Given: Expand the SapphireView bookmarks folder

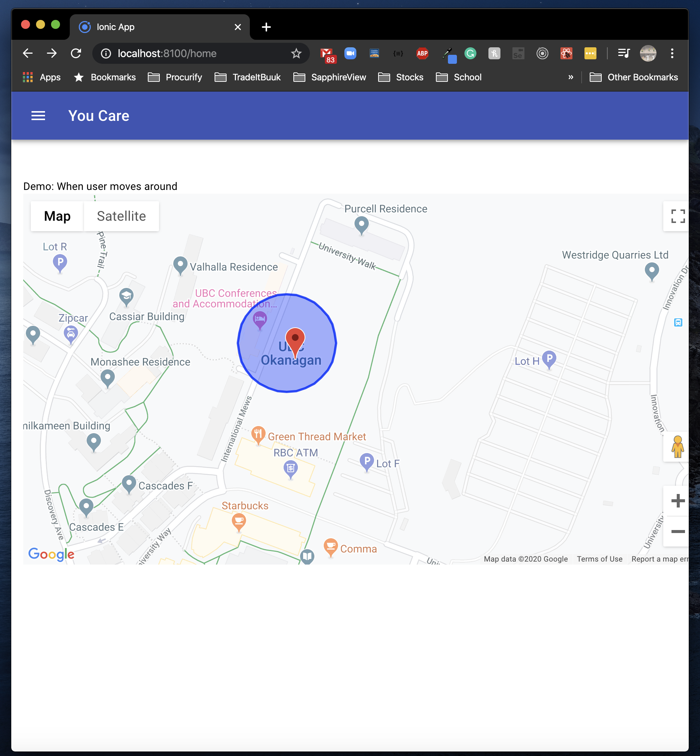Looking at the screenshot, I should (x=330, y=77).
